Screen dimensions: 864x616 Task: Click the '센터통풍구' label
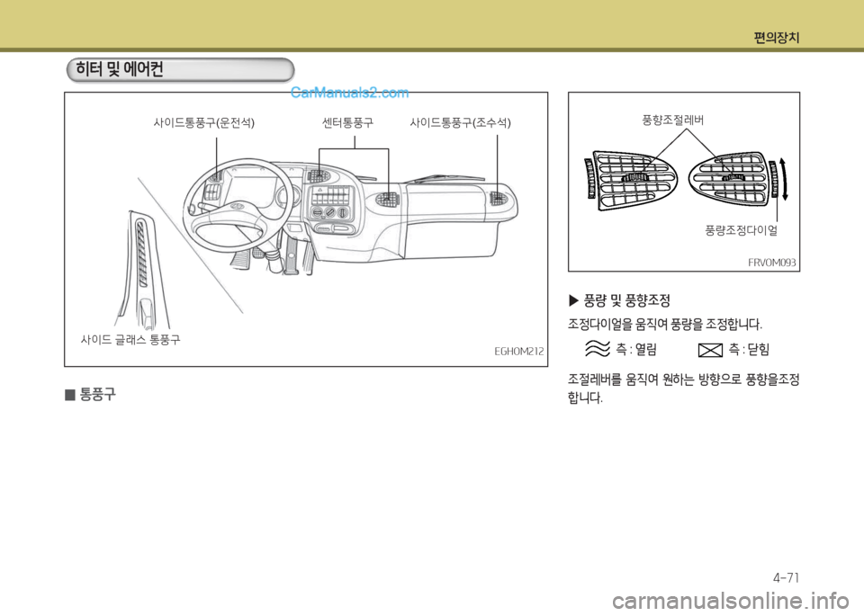[x=347, y=122]
